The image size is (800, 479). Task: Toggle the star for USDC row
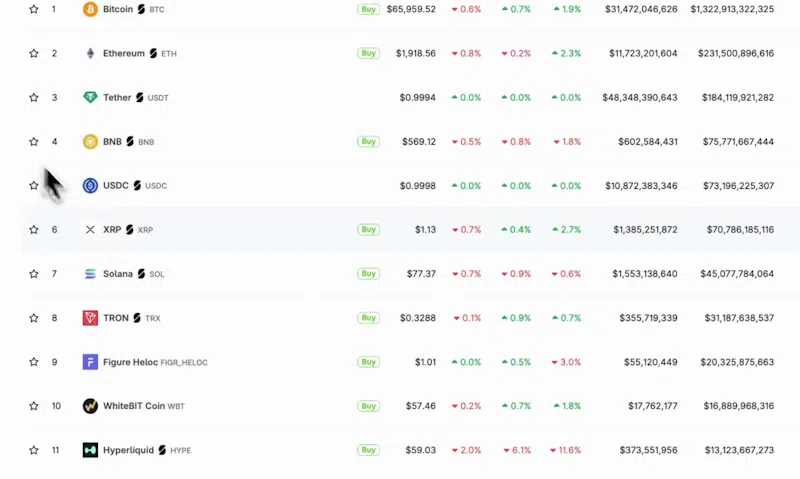point(34,186)
